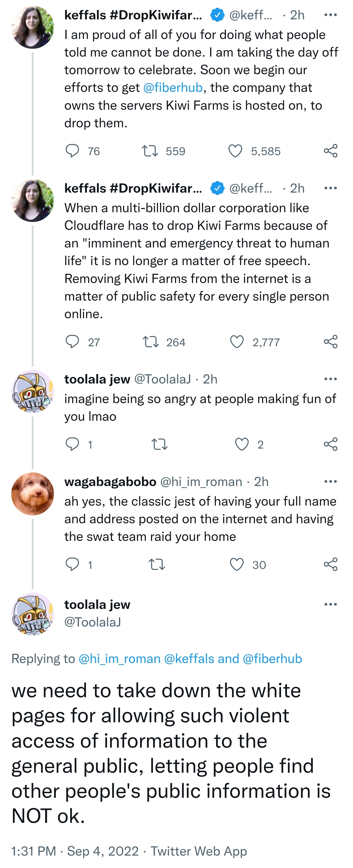Open more options on the Cloudflare tweet

[330, 188]
